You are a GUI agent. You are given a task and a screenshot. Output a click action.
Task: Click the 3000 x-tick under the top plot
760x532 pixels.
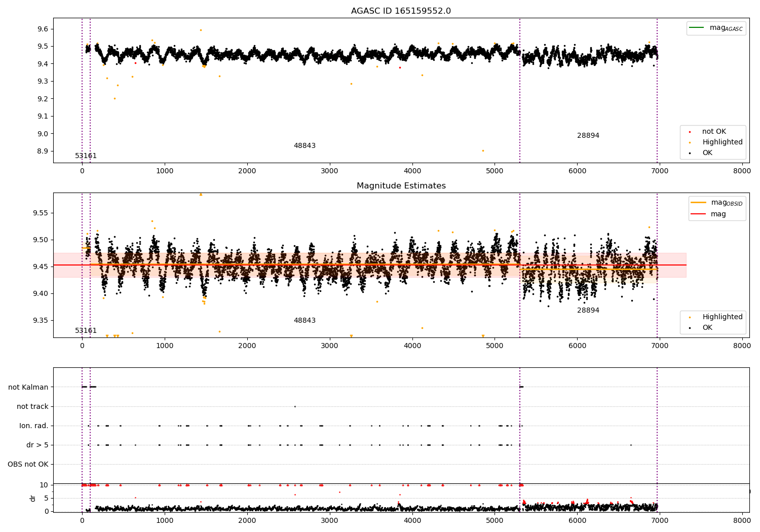(x=330, y=171)
